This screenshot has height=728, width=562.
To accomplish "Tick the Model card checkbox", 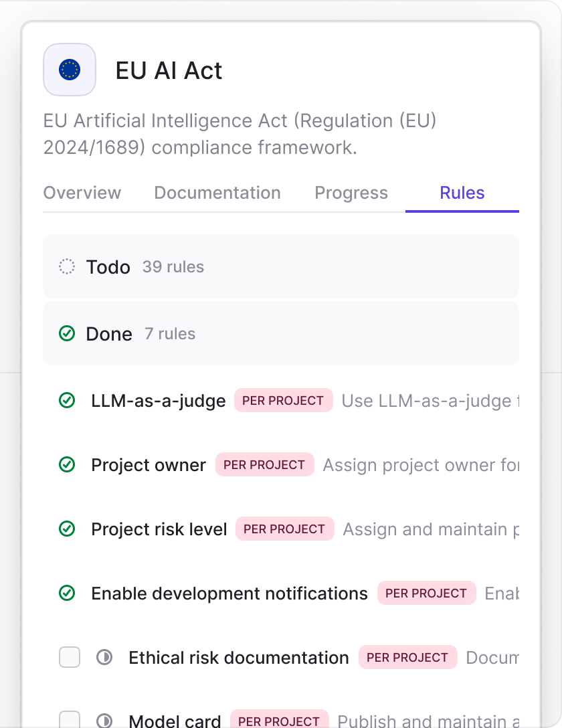I will tap(70, 720).
